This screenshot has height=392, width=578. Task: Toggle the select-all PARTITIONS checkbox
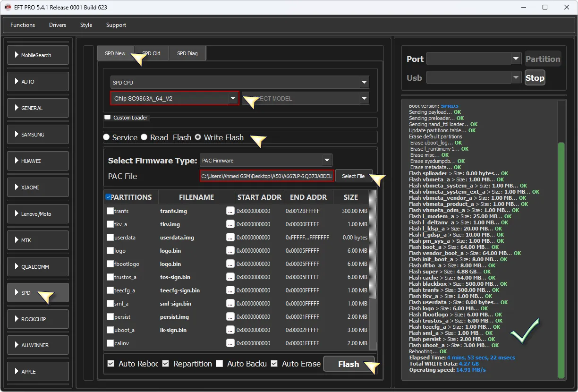(x=109, y=197)
